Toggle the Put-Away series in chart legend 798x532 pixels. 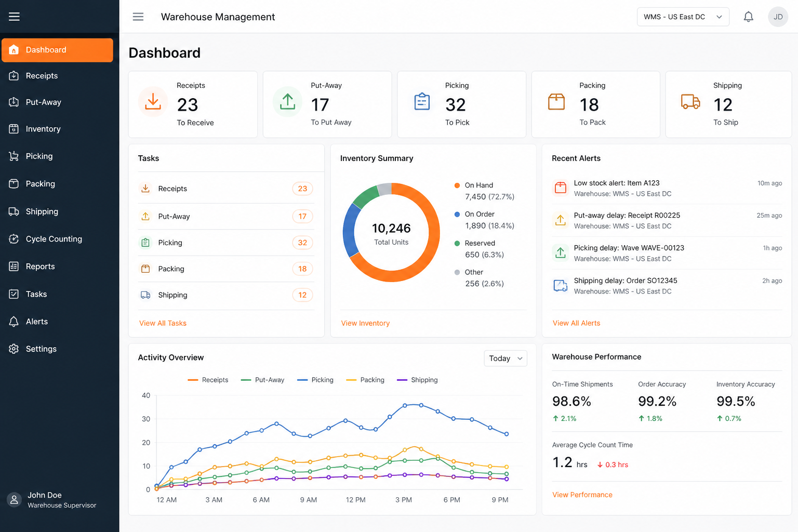click(x=262, y=380)
